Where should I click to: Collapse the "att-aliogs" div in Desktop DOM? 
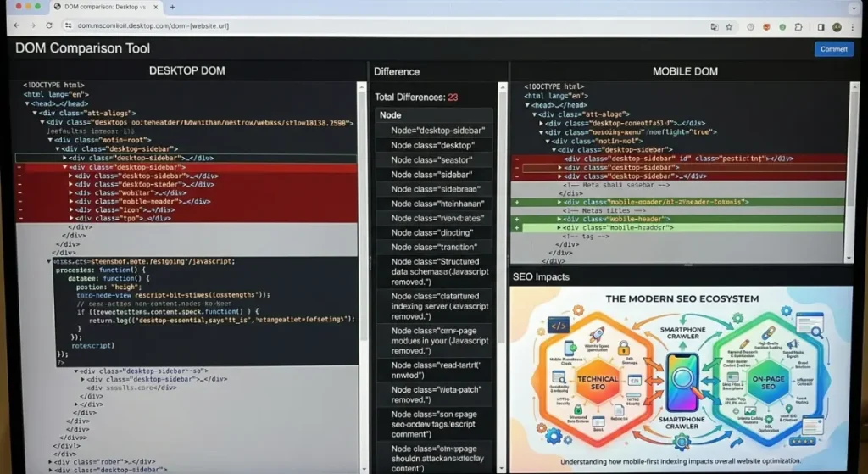click(x=36, y=113)
